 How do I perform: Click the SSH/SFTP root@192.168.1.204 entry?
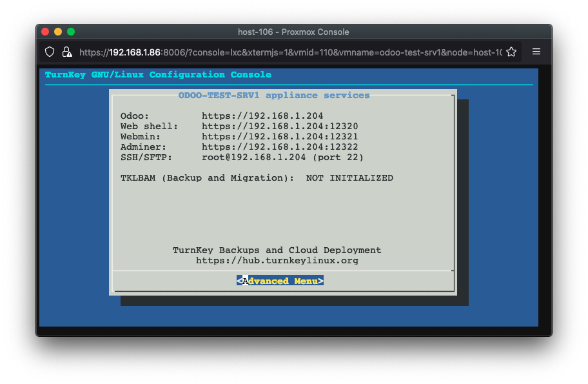click(283, 157)
